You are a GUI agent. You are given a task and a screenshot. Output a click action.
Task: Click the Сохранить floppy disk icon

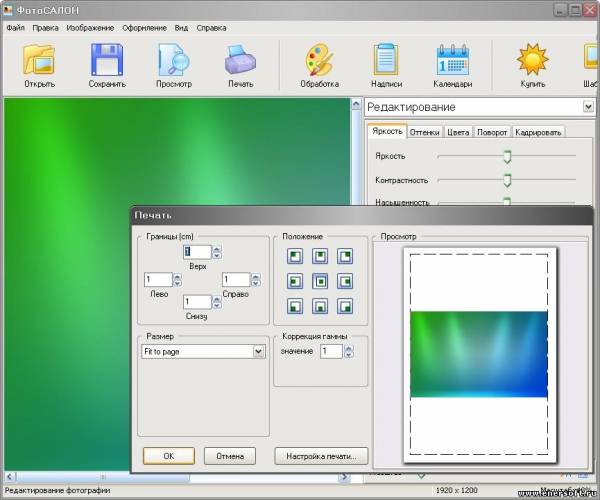click(107, 59)
